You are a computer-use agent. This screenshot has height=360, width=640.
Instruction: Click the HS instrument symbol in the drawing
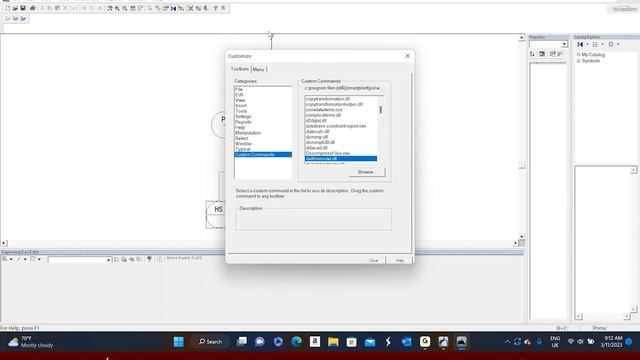point(217,214)
